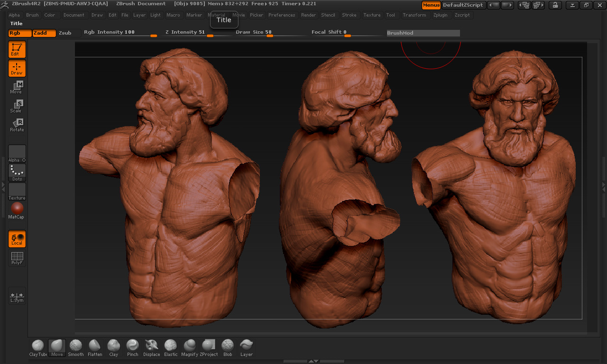Open the Alpha selection popup
The image size is (607, 364).
(x=17, y=154)
